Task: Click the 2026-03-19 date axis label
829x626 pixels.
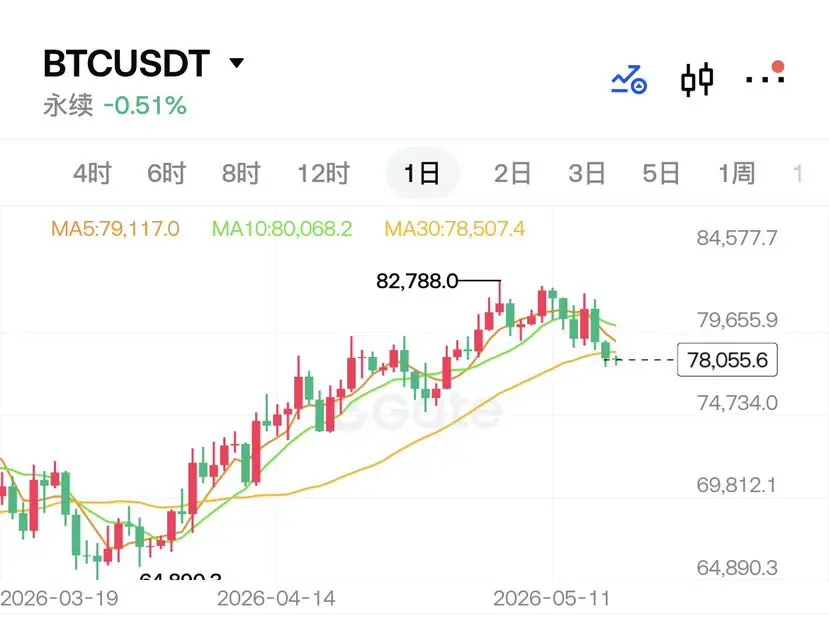Action: (59, 599)
